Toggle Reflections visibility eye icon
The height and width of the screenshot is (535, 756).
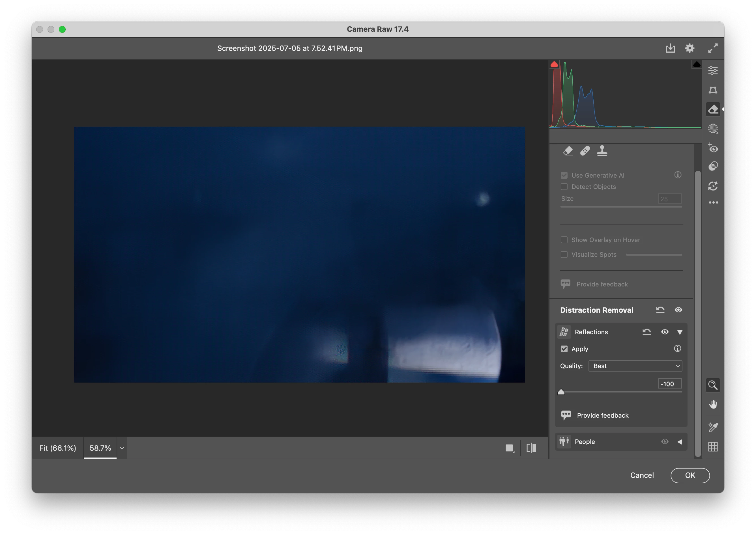(665, 332)
